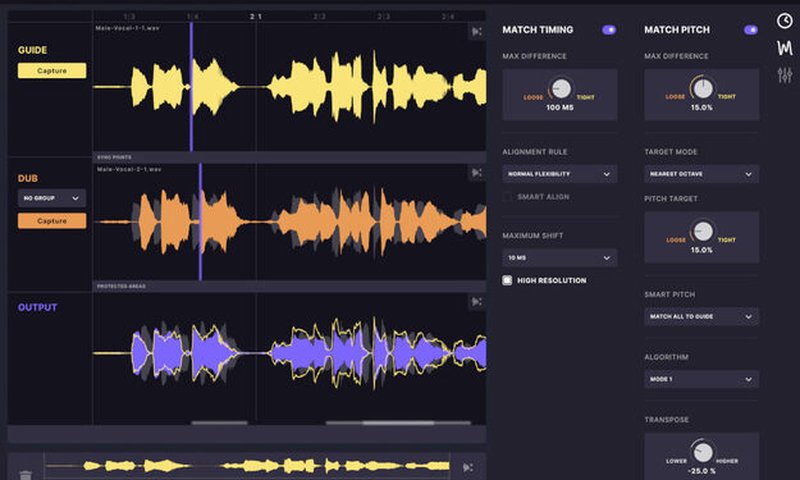Screen dimensions: 800x480
Task: Open the mixer sliders icon in right sidebar
Action: pos(783,74)
